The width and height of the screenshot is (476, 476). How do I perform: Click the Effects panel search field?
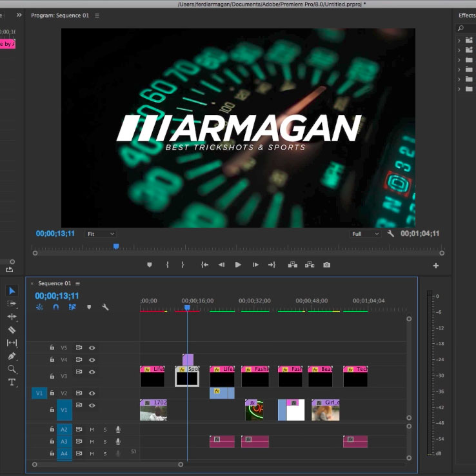click(x=466, y=28)
